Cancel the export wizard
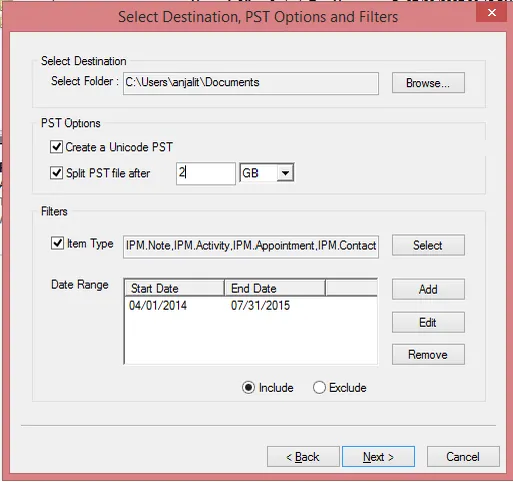 tap(463, 457)
